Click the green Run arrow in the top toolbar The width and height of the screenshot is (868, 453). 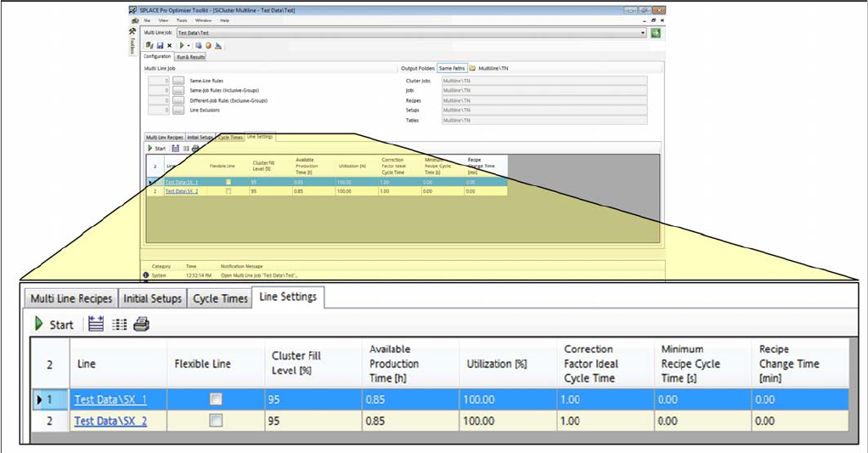(181, 45)
